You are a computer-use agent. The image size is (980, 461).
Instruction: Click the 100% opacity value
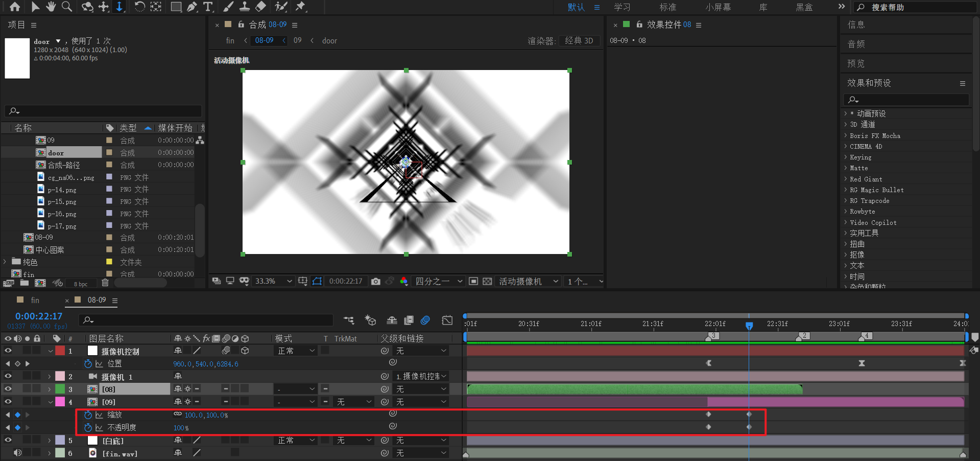181,428
